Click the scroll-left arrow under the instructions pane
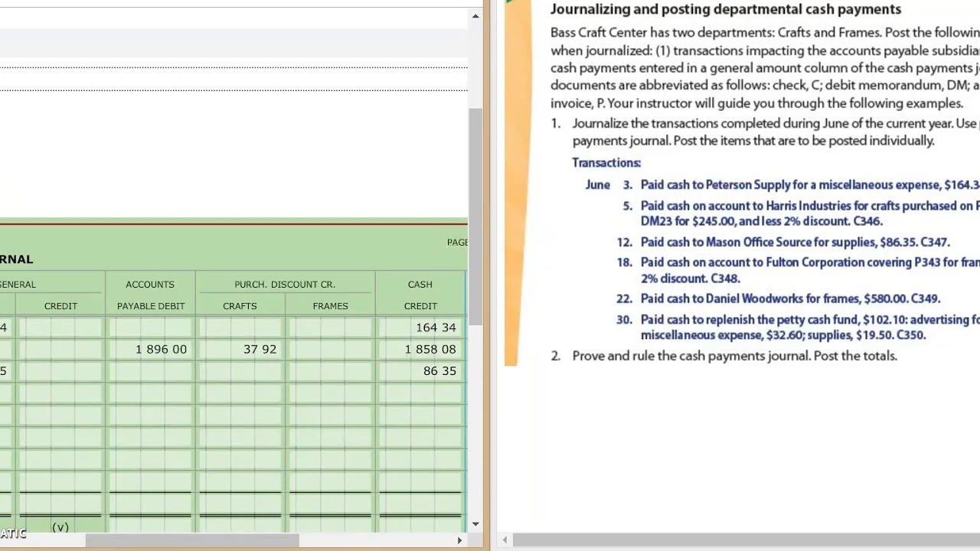980x551 pixels. pyautogui.click(x=505, y=540)
